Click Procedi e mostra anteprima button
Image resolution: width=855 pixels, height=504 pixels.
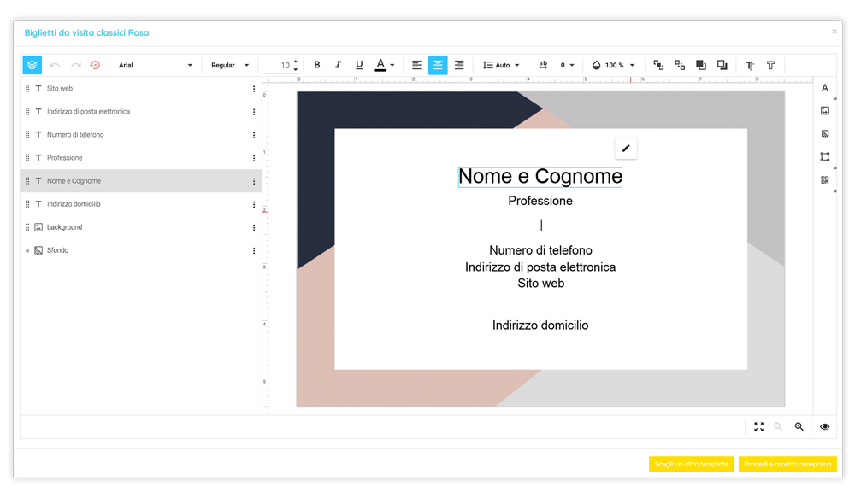787,464
